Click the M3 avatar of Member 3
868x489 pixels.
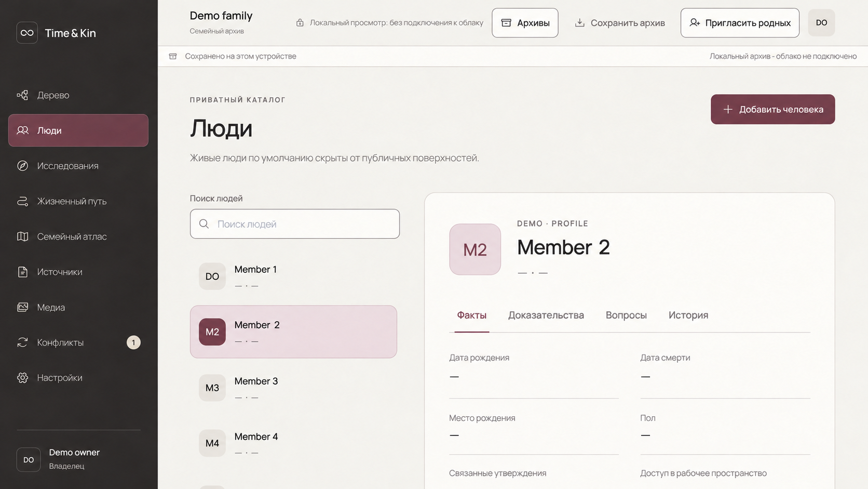(212, 388)
